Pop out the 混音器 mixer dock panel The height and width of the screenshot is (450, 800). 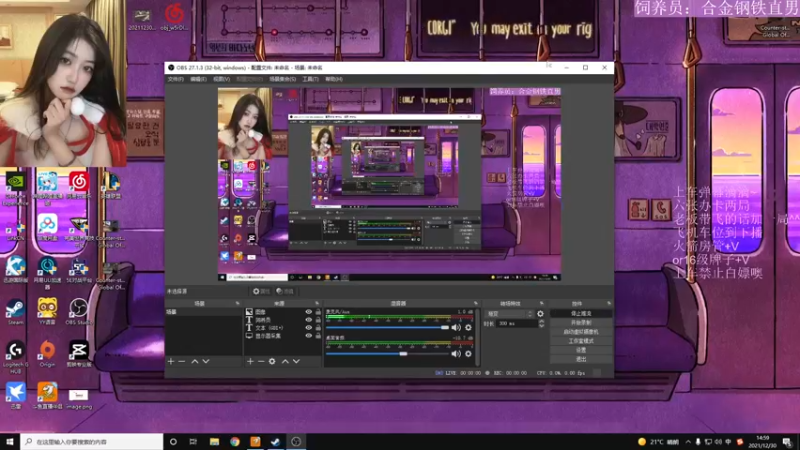pos(476,304)
